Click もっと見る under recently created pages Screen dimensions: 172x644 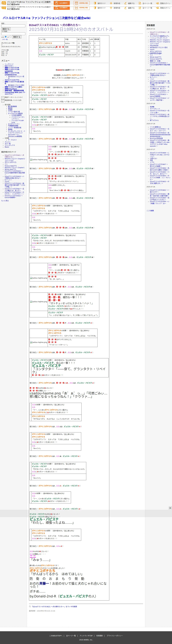click(x=5, y=200)
